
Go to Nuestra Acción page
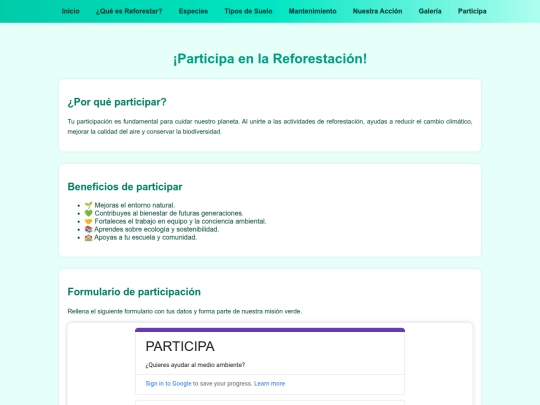point(377,11)
